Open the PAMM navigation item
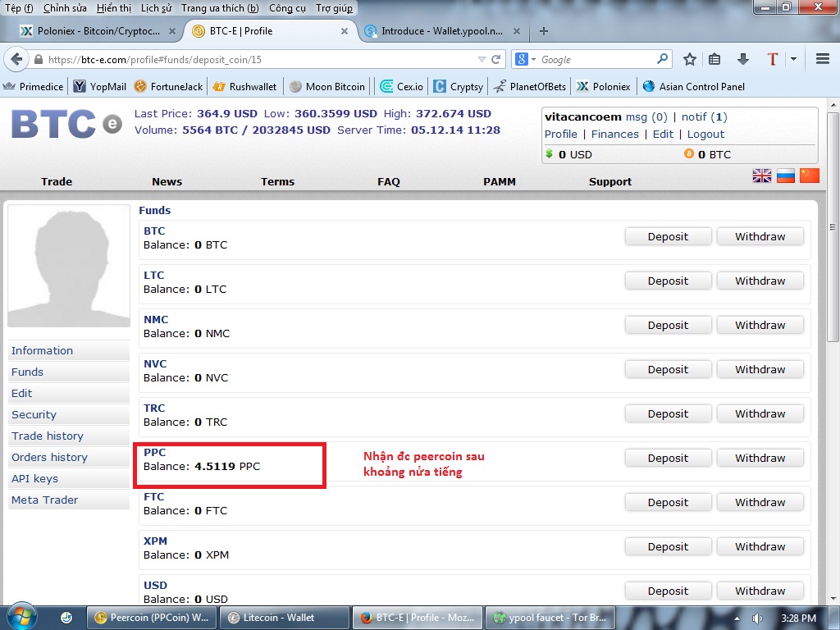 [500, 181]
